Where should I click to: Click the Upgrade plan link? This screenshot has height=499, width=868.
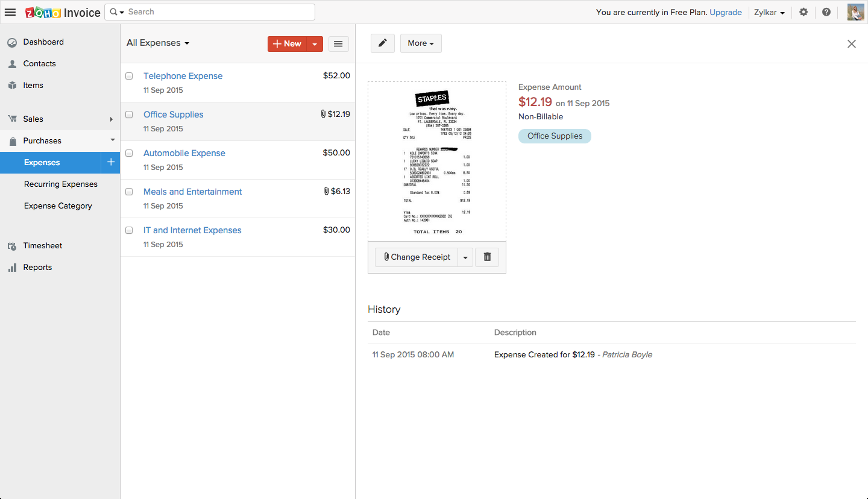726,12
